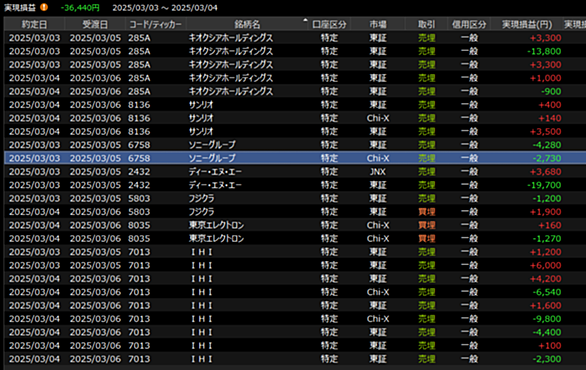
Task: Click code 2432 in the +3,680 row
Action: (x=139, y=172)
